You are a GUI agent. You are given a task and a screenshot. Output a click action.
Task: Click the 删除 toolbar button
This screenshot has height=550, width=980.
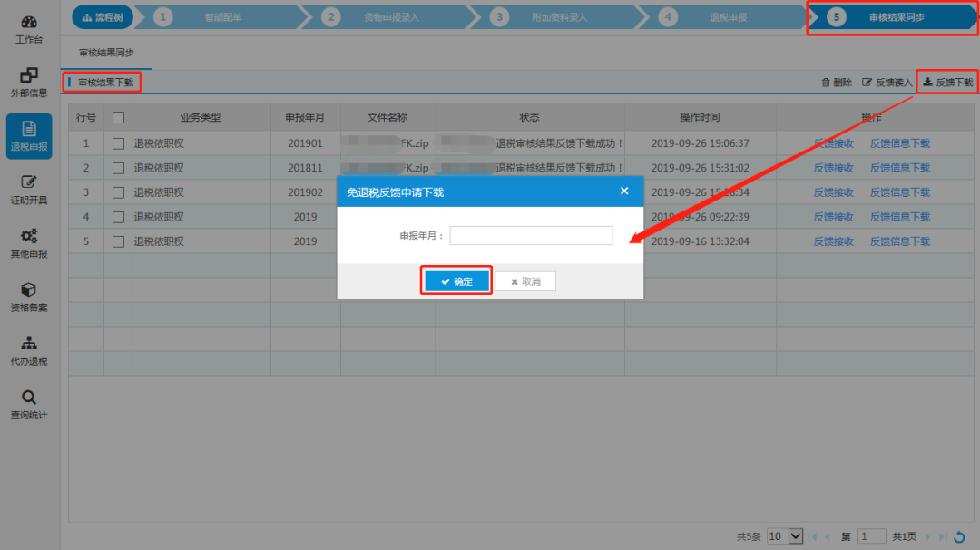(x=837, y=82)
